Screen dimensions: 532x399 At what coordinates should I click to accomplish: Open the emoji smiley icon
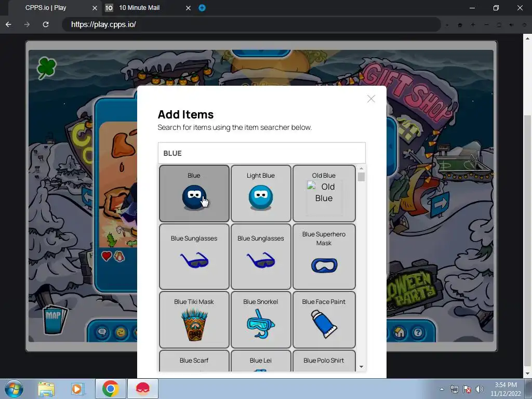pos(121,332)
